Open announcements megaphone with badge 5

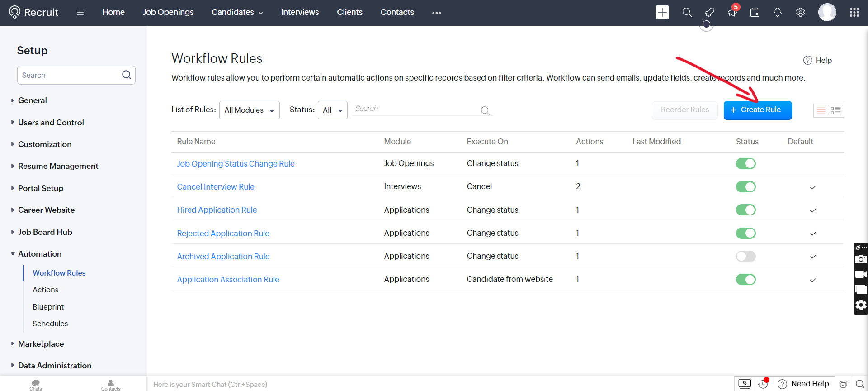point(732,12)
